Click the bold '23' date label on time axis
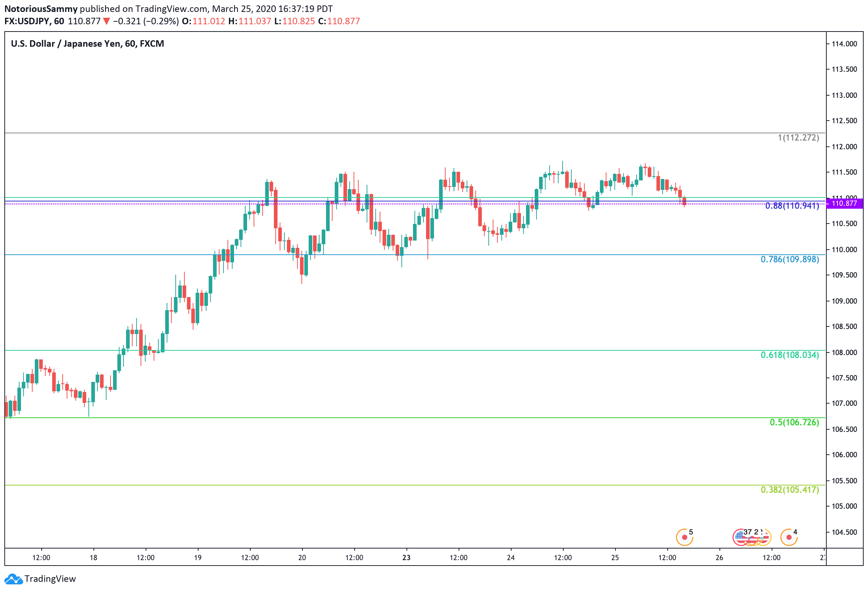Image resolution: width=868 pixels, height=592 pixels. pos(406,558)
